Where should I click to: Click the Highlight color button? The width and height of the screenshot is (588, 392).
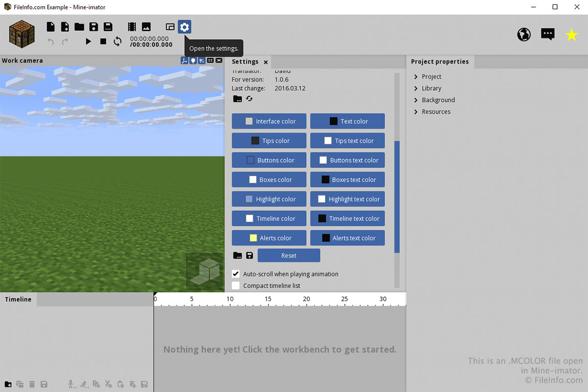coord(269,199)
